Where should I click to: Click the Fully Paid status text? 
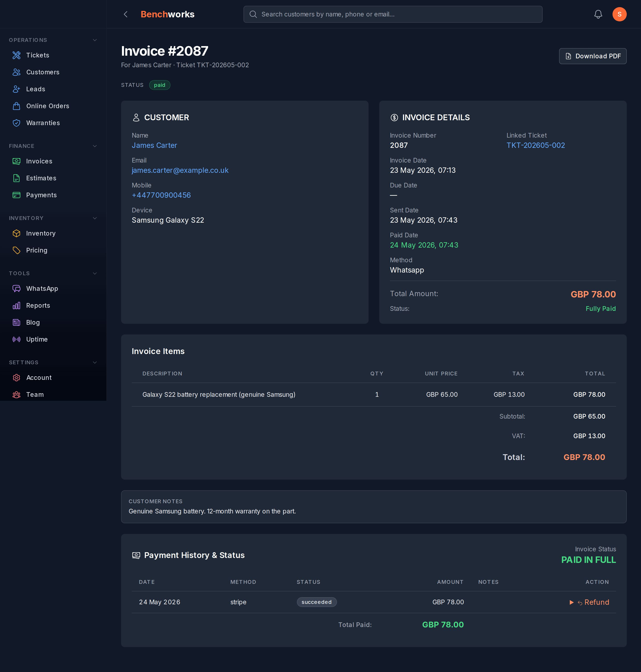pyautogui.click(x=600, y=309)
